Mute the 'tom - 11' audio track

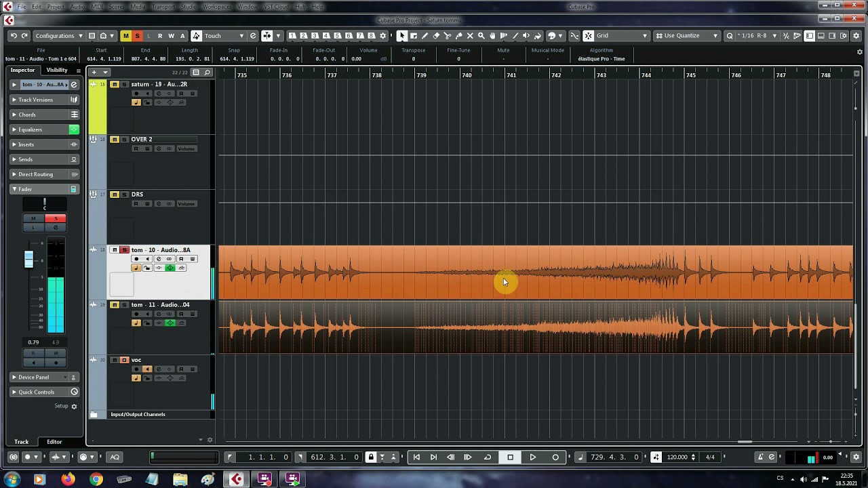115,305
